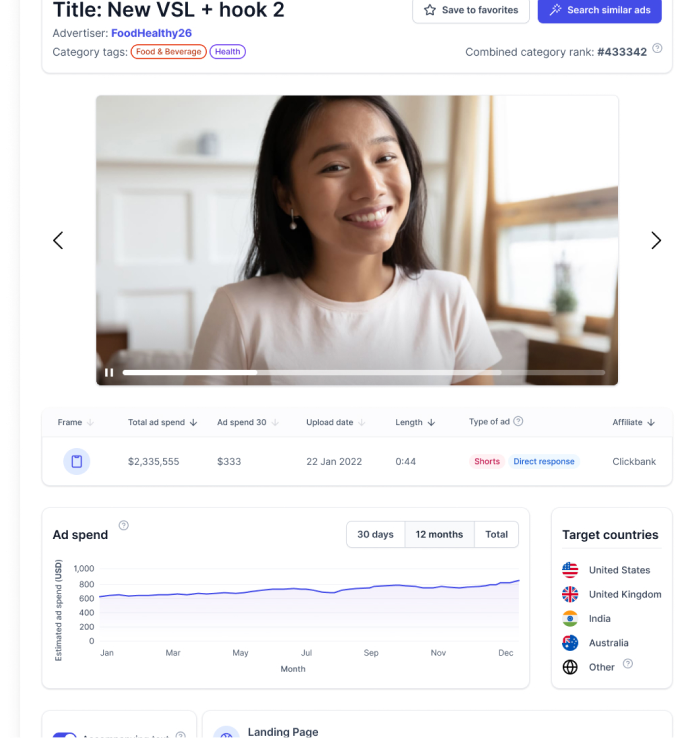Viewport: 688px width, 738px height.
Task: Pause the video with the pause icon
Action: pos(109,373)
